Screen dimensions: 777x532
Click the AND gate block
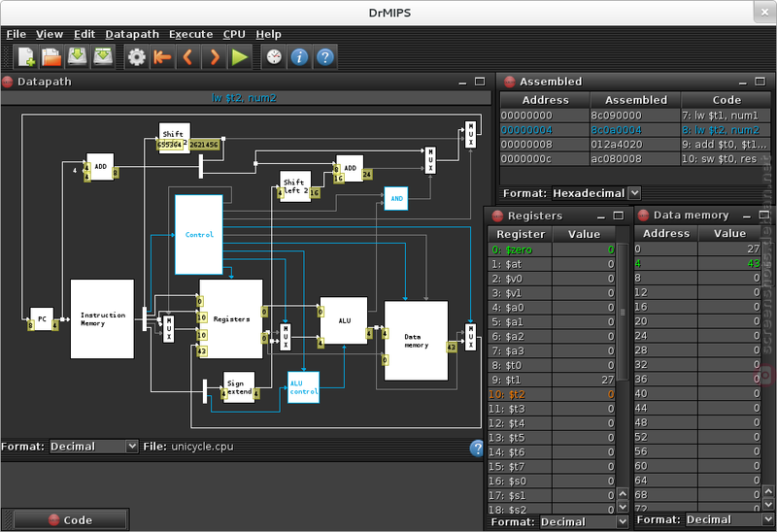396,198
